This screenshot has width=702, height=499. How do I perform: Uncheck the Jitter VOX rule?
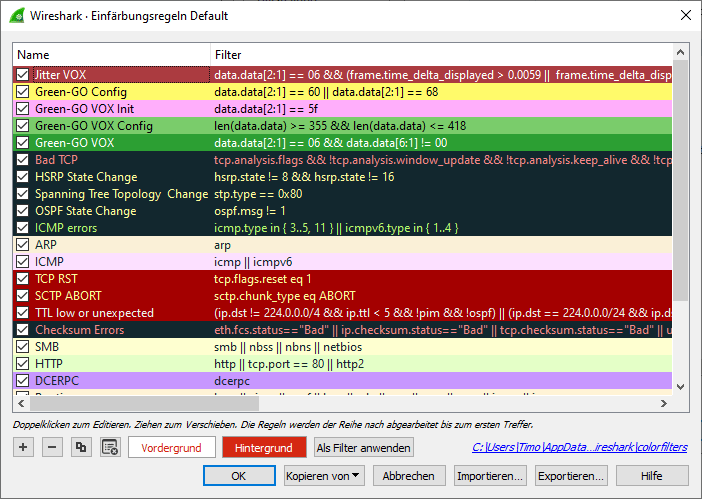(22, 75)
